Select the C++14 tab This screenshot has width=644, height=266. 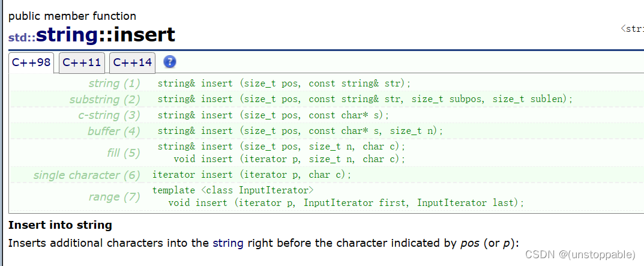[132, 62]
